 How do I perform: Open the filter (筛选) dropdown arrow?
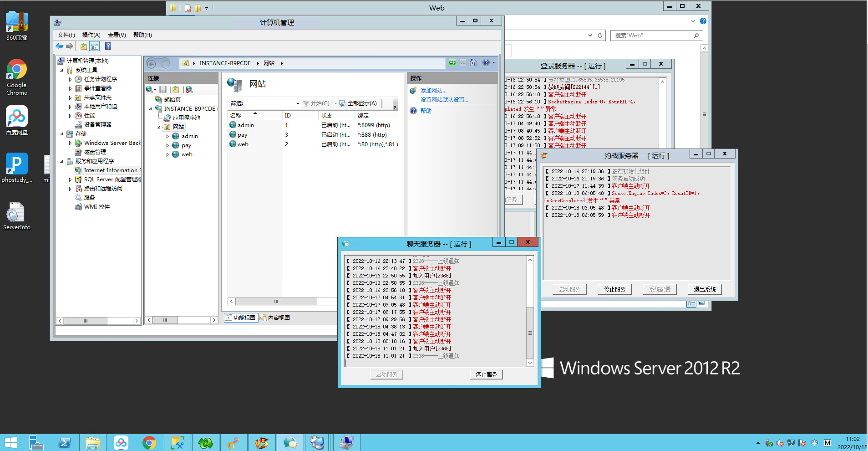point(298,103)
